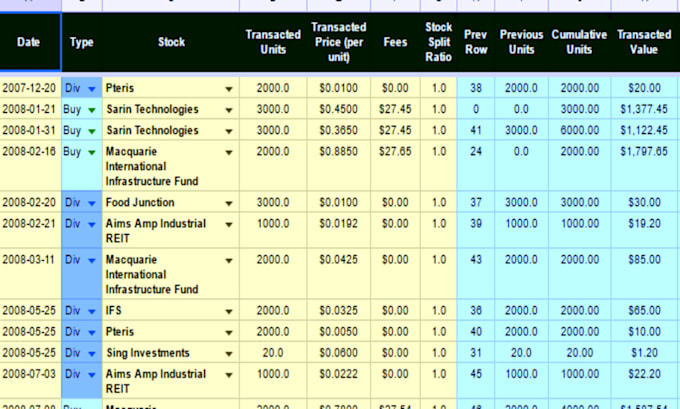Open Type dropdown for Food Junction row

92,203
